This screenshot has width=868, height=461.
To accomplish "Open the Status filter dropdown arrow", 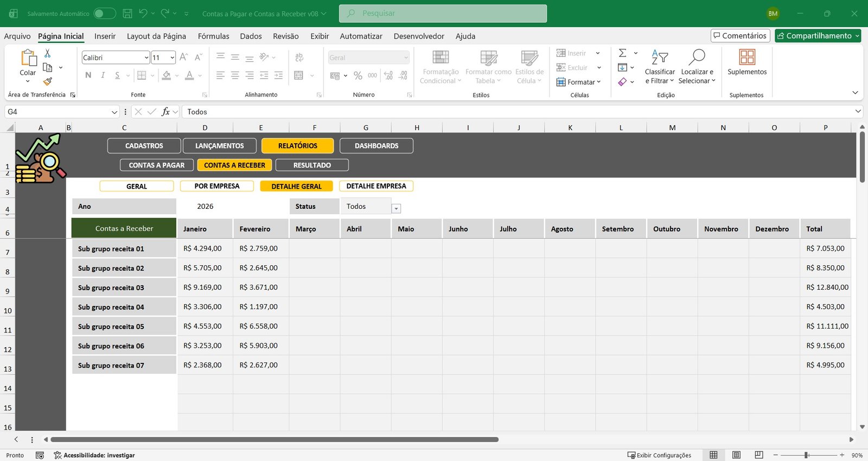I will 396,209.
